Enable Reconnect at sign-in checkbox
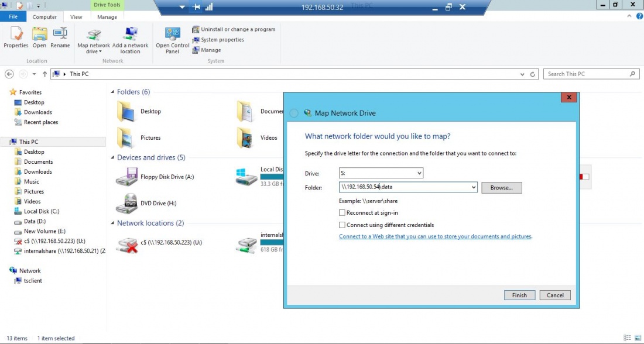The height and width of the screenshot is (344, 644). (342, 213)
